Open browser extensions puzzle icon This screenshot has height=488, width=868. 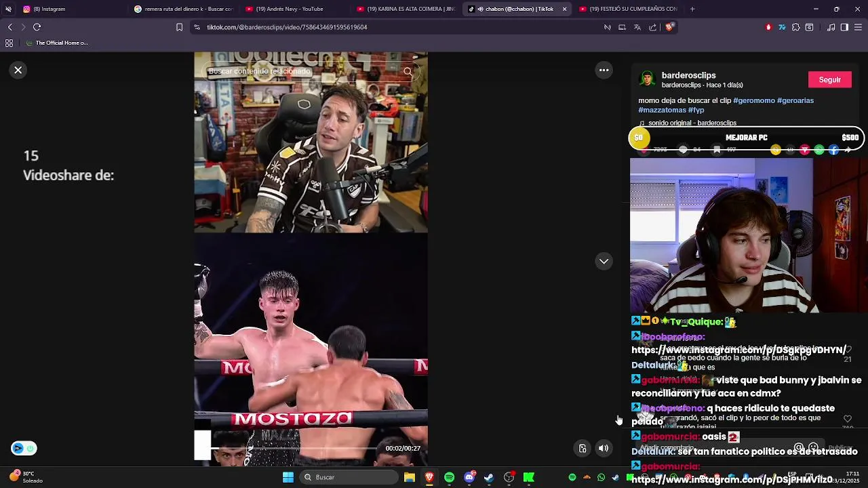click(x=795, y=27)
